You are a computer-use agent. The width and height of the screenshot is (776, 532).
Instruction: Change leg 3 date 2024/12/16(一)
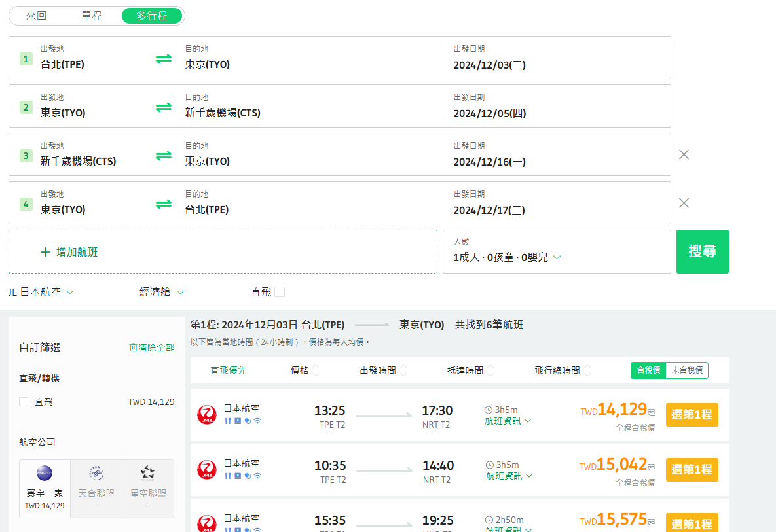click(x=489, y=162)
